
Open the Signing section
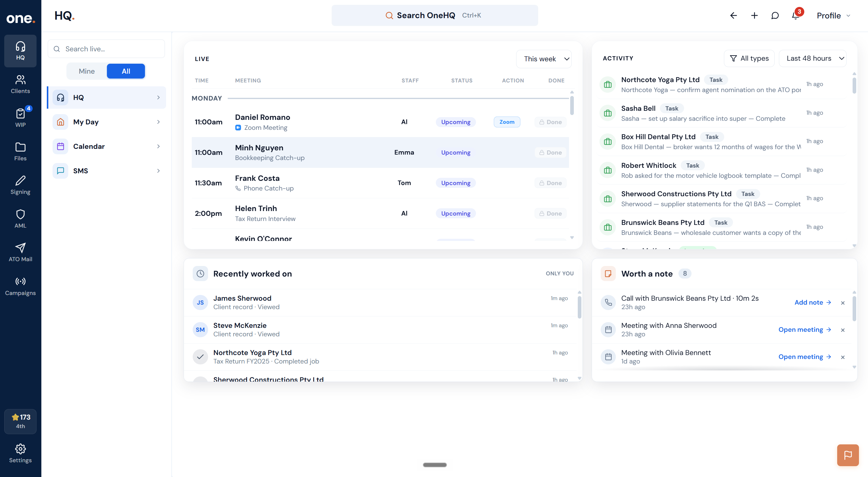point(20,185)
